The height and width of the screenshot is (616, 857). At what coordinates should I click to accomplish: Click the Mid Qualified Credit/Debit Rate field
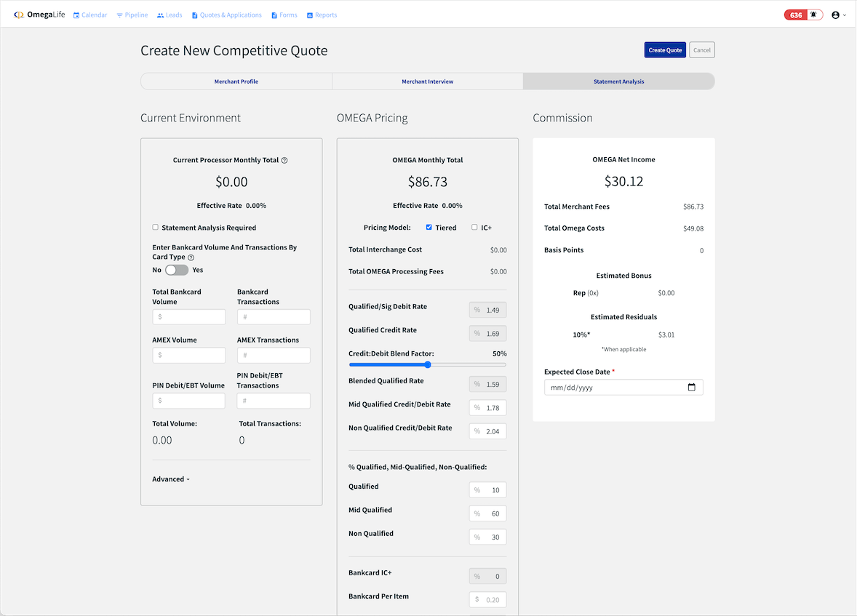tap(487, 408)
